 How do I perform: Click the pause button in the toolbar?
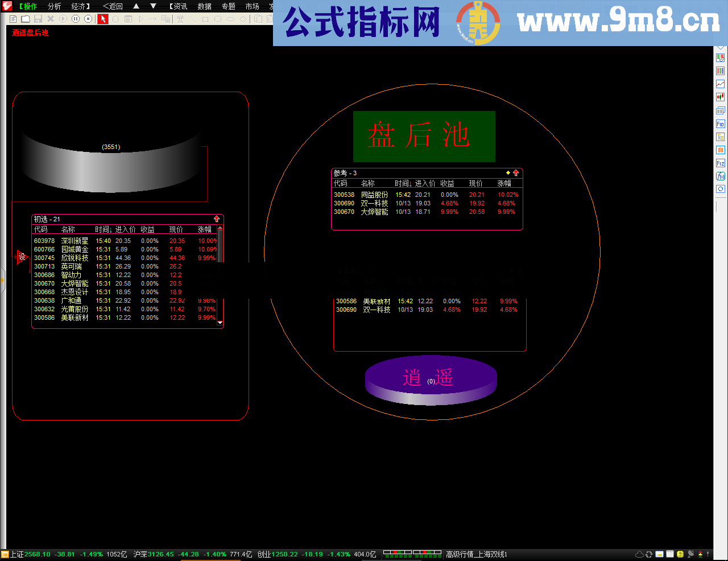(x=76, y=19)
